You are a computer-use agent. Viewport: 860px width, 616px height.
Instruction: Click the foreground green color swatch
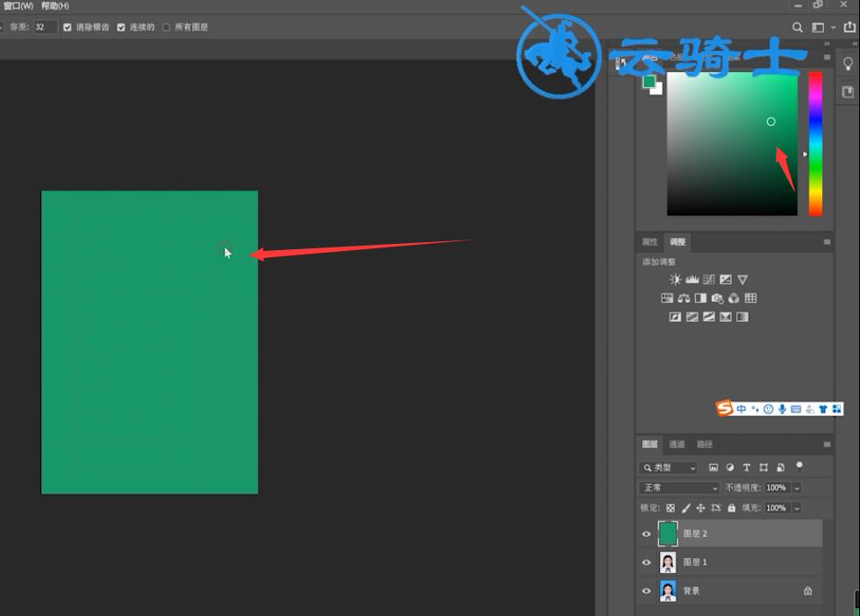(x=649, y=82)
